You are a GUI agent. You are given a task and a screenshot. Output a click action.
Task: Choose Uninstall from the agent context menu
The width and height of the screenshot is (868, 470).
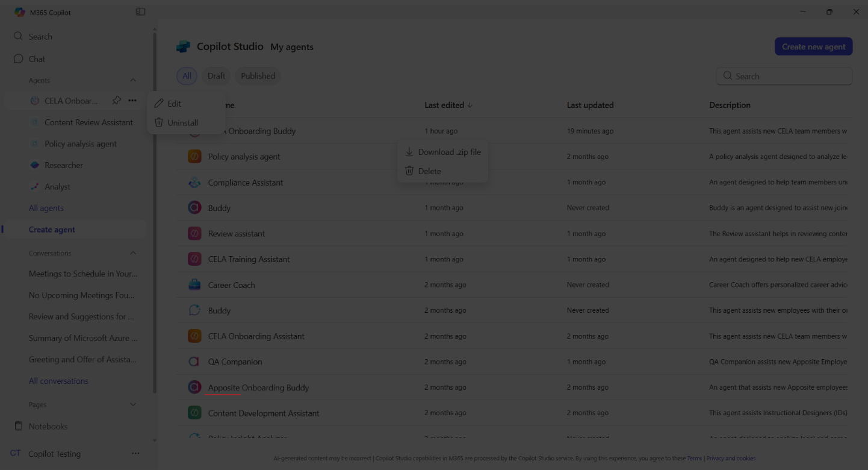coord(186,123)
